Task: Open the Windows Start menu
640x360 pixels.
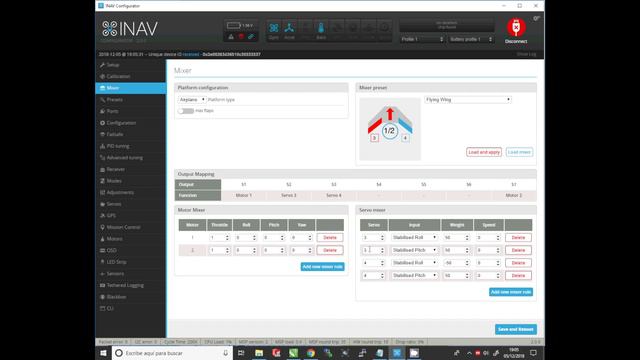Action: (x=103, y=353)
